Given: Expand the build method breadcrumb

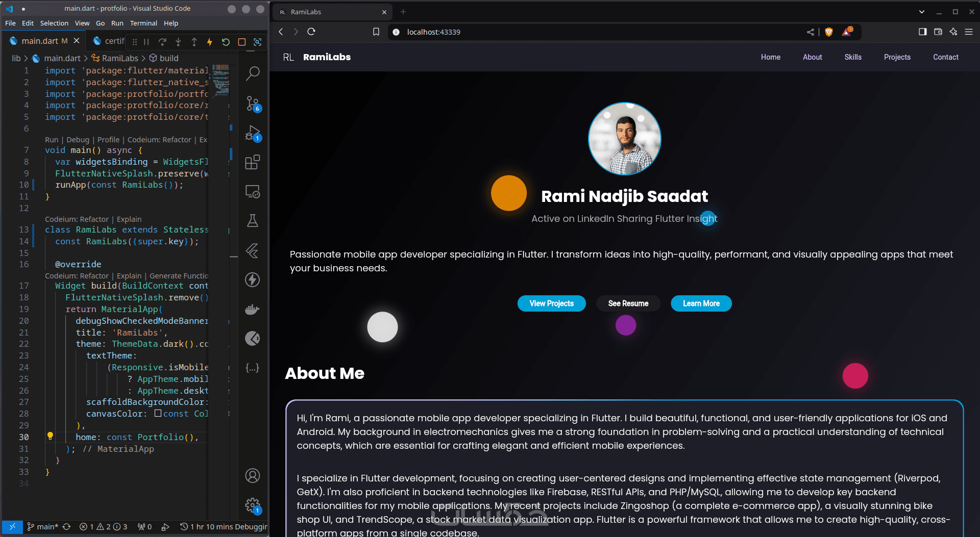Looking at the screenshot, I should click(x=164, y=58).
